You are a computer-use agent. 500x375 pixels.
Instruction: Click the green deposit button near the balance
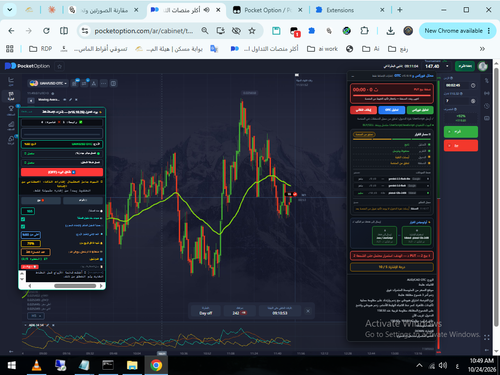click(465, 66)
